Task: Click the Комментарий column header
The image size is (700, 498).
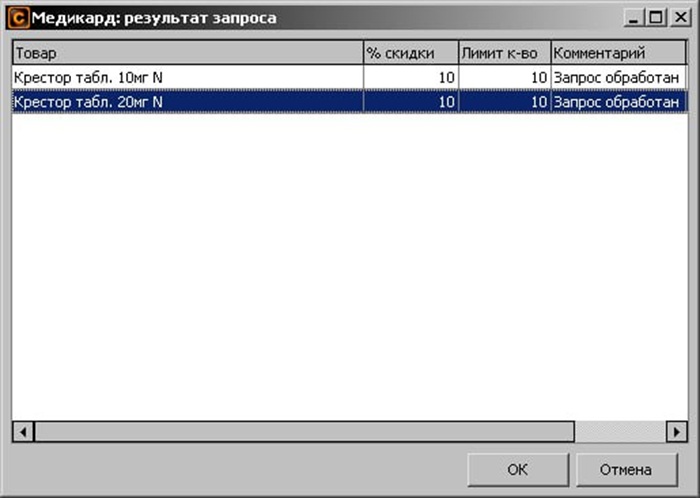Action: coord(618,52)
